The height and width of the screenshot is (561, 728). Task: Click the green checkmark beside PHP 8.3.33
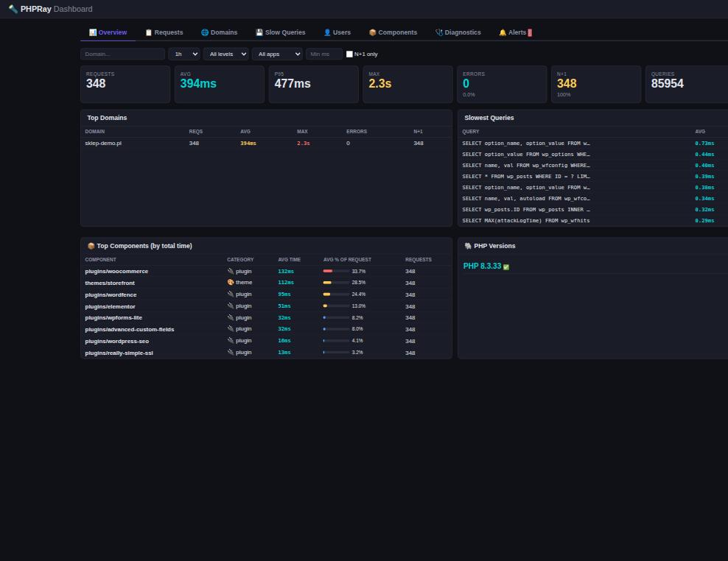tap(506, 267)
